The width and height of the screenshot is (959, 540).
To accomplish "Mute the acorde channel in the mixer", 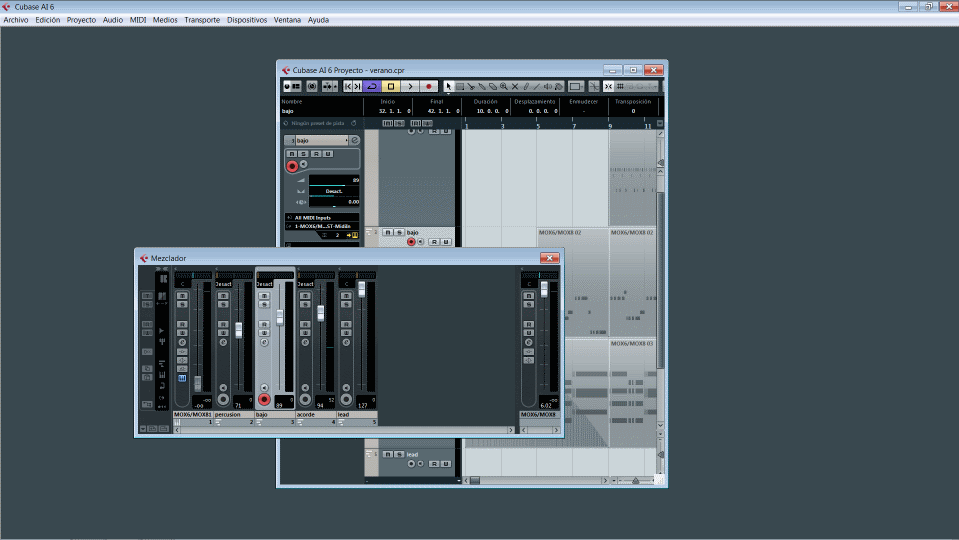I will tap(305, 296).
